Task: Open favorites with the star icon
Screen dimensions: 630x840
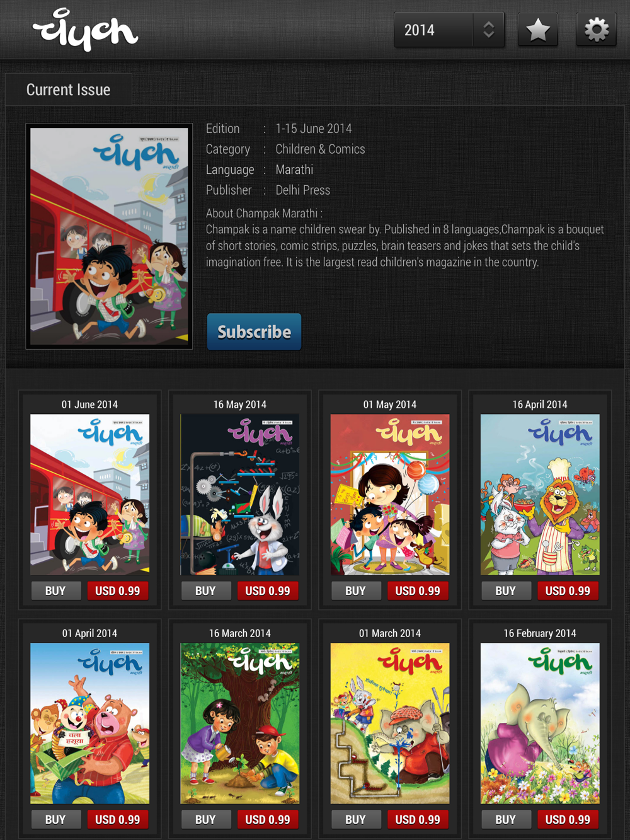Action: [x=538, y=30]
